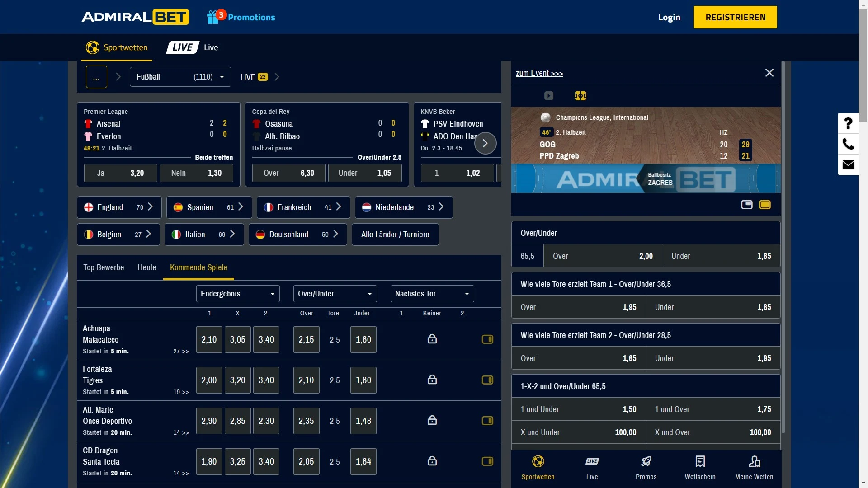Select the Heute tab
This screenshot has width=868, height=488.
tap(146, 267)
